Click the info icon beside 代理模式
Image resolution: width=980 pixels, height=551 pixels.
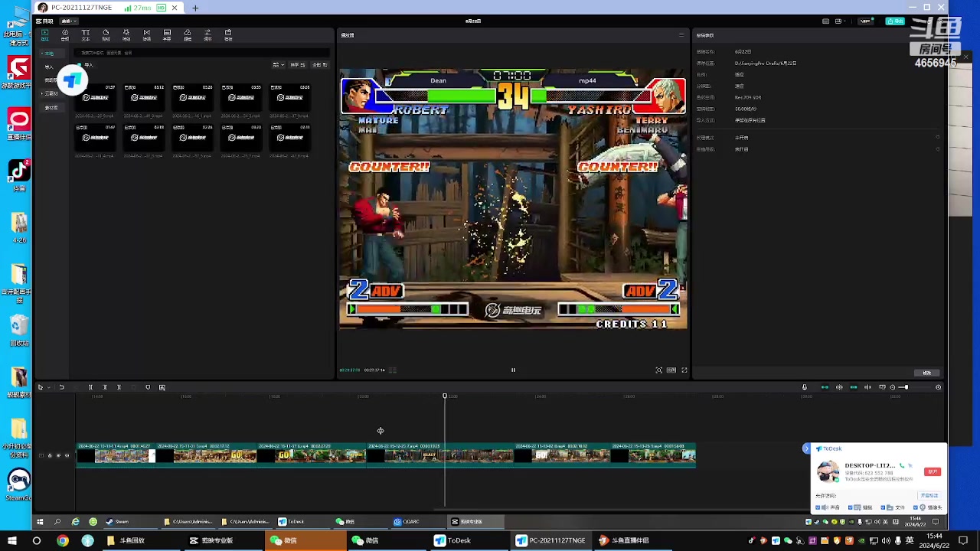(938, 138)
